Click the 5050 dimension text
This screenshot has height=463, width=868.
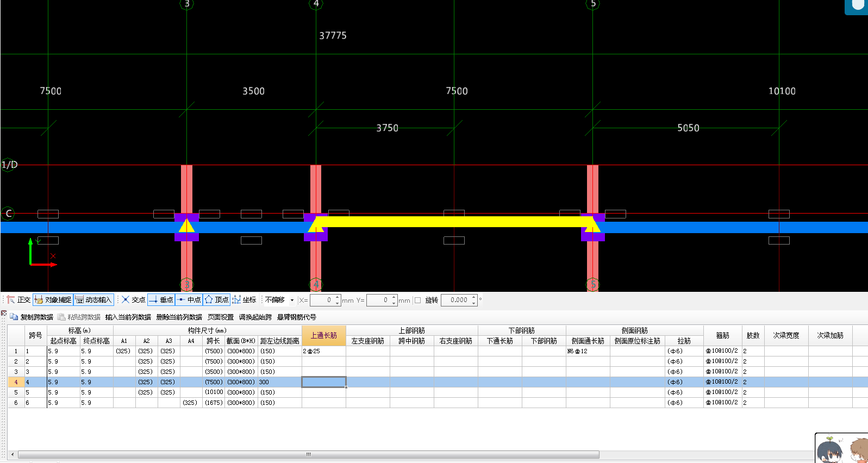coord(688,128)
